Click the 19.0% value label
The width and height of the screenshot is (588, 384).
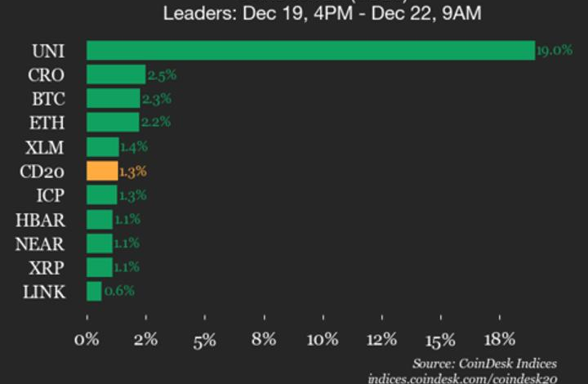(554, 51)
